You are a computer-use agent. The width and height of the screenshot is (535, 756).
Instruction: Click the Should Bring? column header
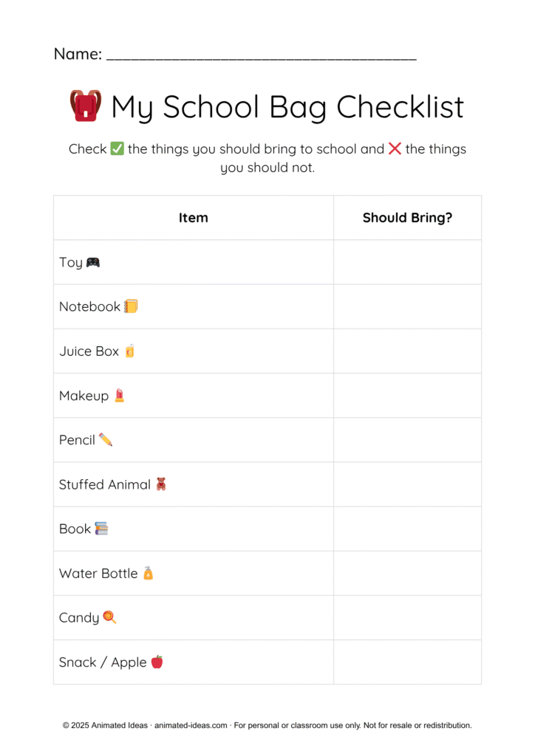click(x=407, y=218)
